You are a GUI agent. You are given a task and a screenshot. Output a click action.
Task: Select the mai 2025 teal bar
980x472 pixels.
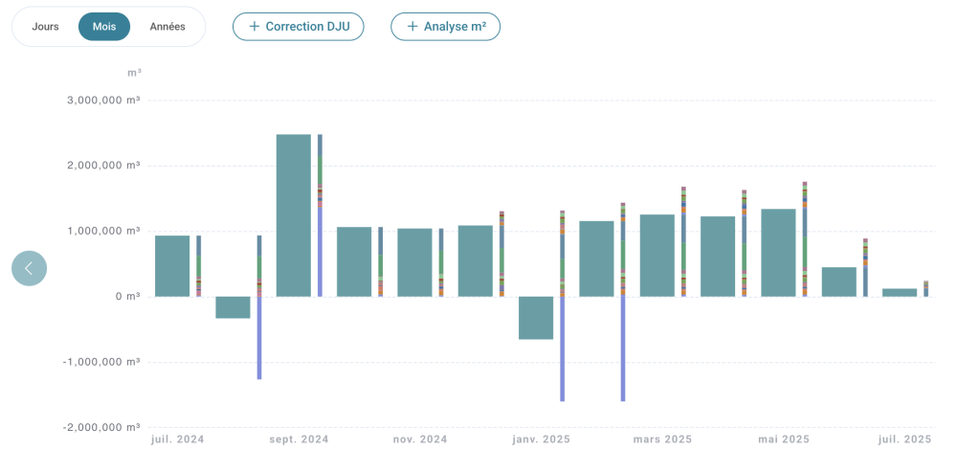click(779, 253)
